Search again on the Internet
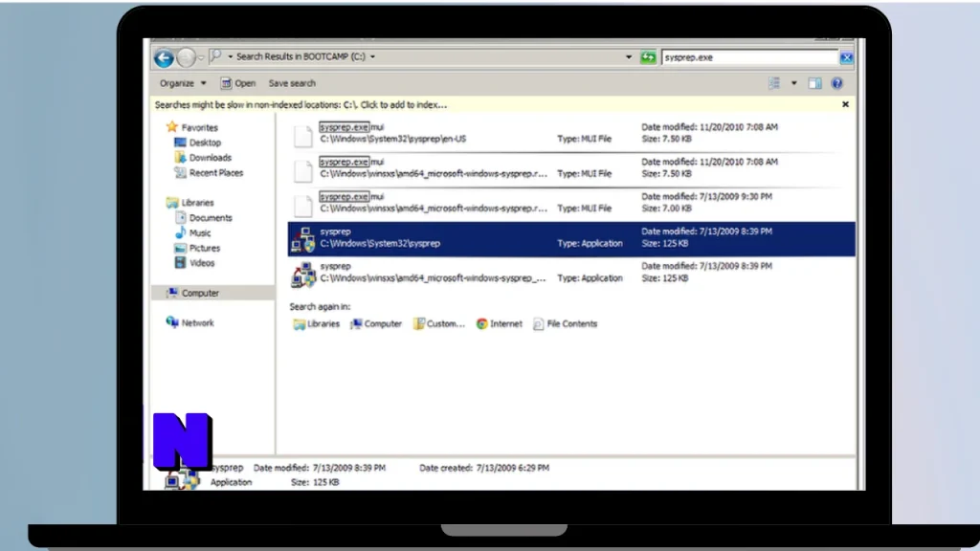This screenshot has width=980, height=551. pyautogui.click(x=500, y=323)
